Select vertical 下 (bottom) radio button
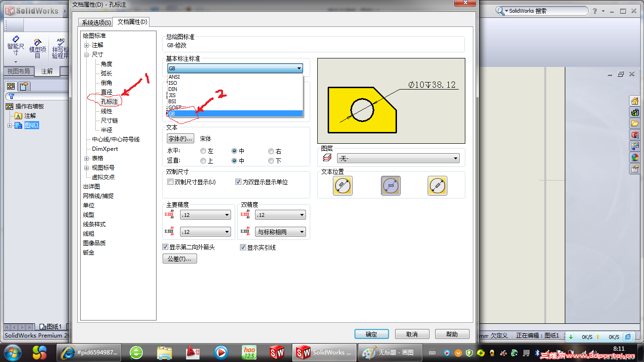 pyautogui.click(x=271, y=161)
